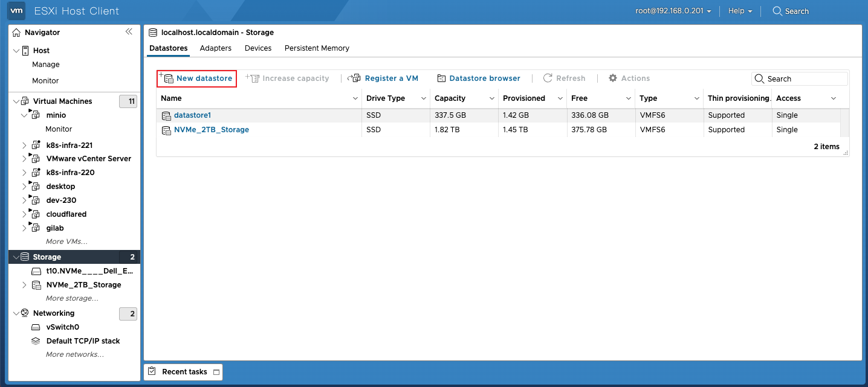The height and width of the screenshot is (387, 868).
Task: Click the VMware vCenter Server VM icon
Action: coord(35,159)
